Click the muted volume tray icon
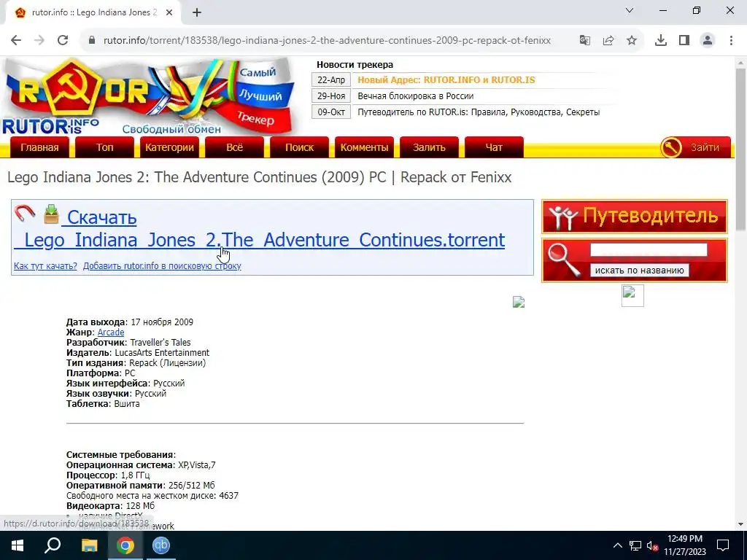 click(x=652, y=545)
